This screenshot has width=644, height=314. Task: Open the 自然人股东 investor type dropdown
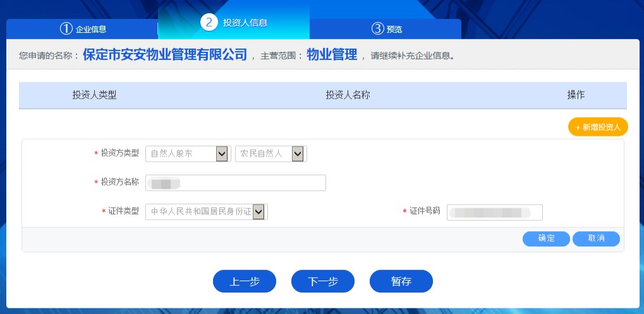(188, 154)
